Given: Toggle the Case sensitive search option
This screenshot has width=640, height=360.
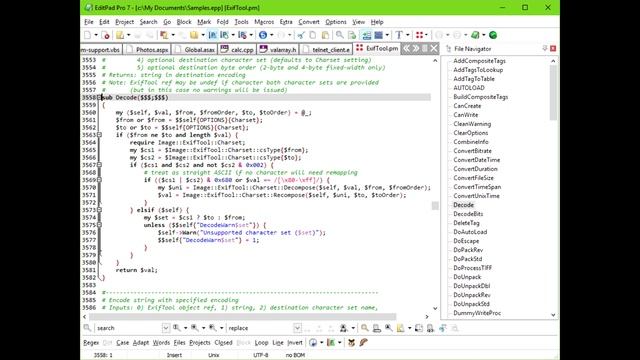Looking at the screenshot, I should click(122, 343).
